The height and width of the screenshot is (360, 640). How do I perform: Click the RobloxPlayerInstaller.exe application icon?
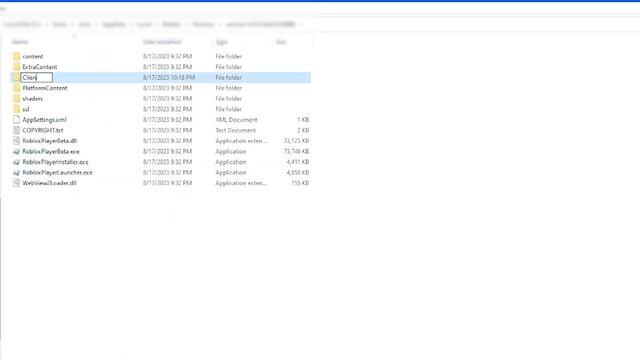[x=16, y=162]
